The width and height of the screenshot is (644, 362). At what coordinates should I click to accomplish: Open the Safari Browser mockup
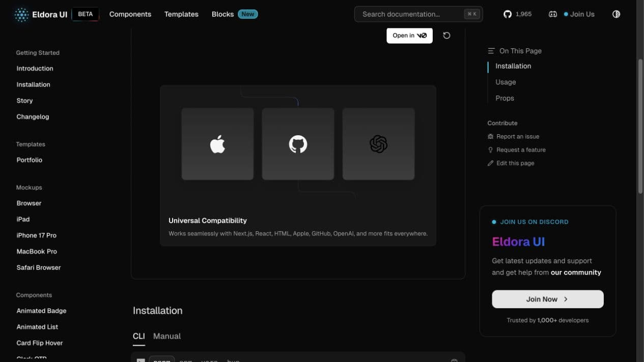pos(38,267)
